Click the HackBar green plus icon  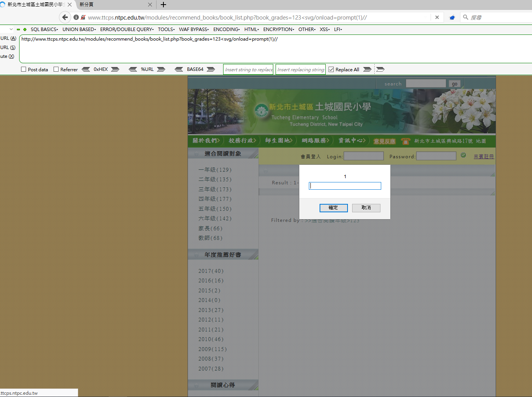pyautogui.click(x=25, y=30)
